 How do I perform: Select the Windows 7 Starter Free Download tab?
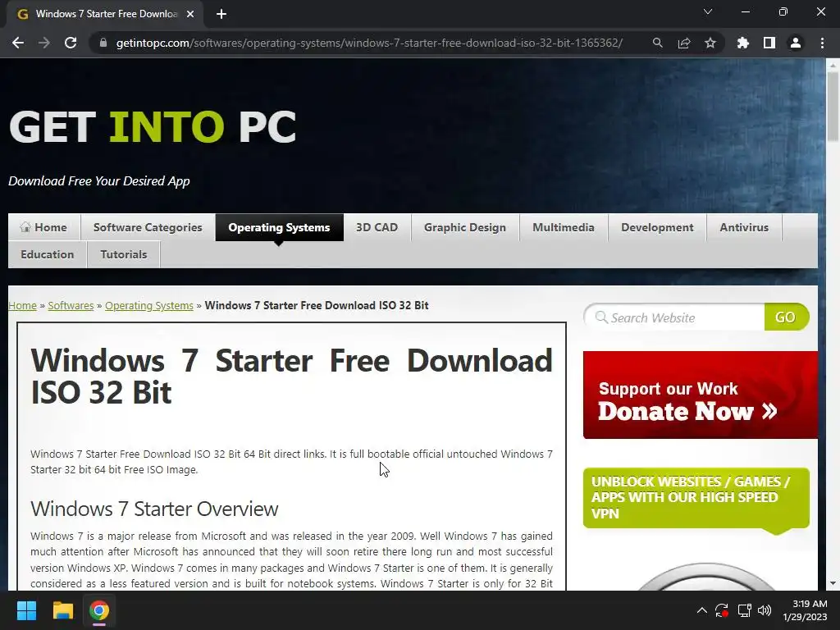tap(105, 14)
